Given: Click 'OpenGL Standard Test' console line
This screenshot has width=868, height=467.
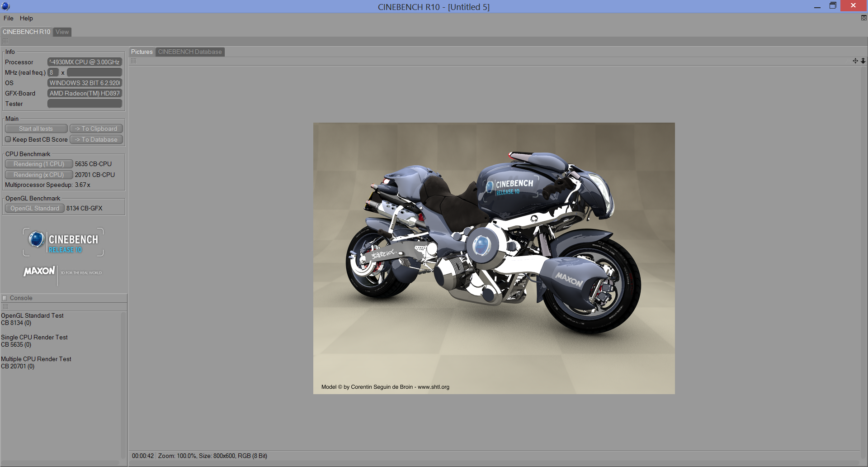Looking at the screenshot, I should pos(32,315).
